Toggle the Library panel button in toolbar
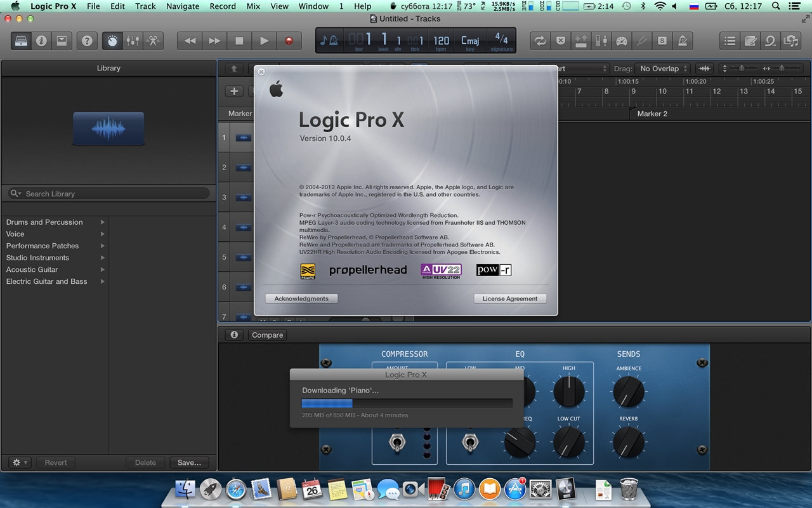Screen dimensions: 812x508 point(21,41)
